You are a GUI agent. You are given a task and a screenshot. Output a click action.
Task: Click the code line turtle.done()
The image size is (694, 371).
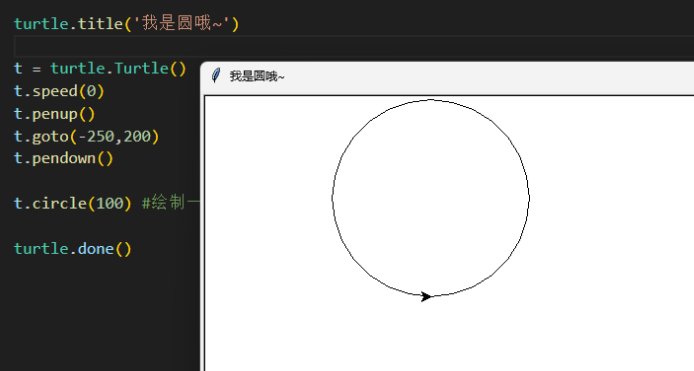[x=73, y=248]
